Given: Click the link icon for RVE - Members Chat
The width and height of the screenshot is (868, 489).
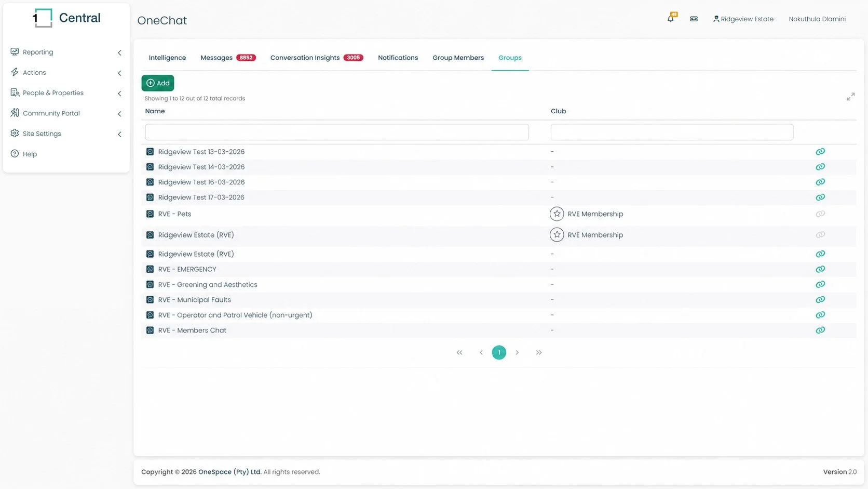Looking at the screenshot, I should (x=820, y=330).
